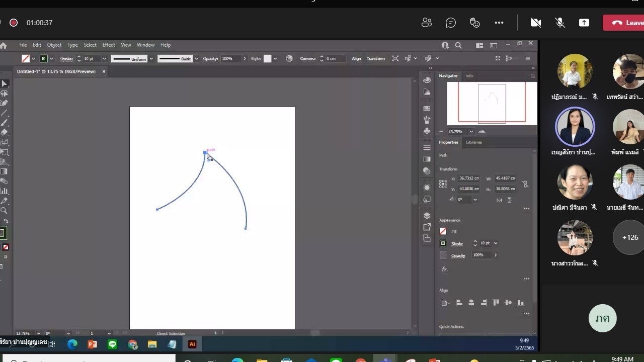Open the Window menu
The width and height of the screenshot is (644, 362).
pyautogui.click(x=146, y=45)
